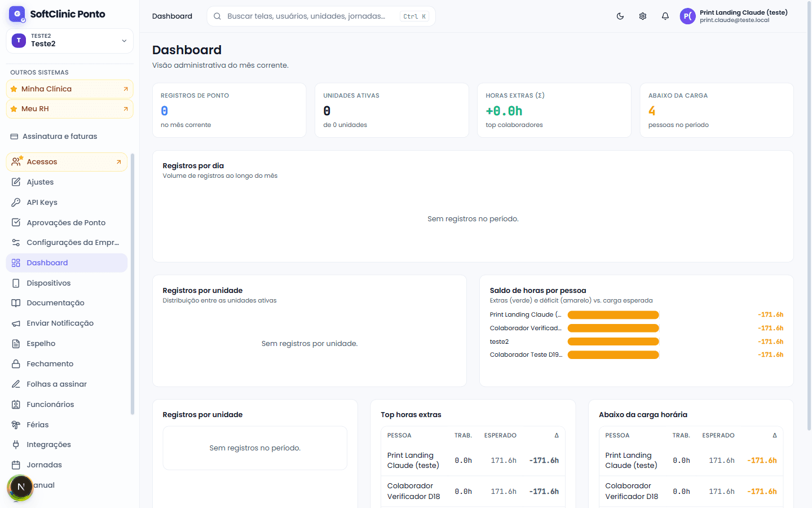The height and width of the screenshot is (508, 812).
Task: Click the calendar icon beside Jornadas
Action: tap(16, 465)
